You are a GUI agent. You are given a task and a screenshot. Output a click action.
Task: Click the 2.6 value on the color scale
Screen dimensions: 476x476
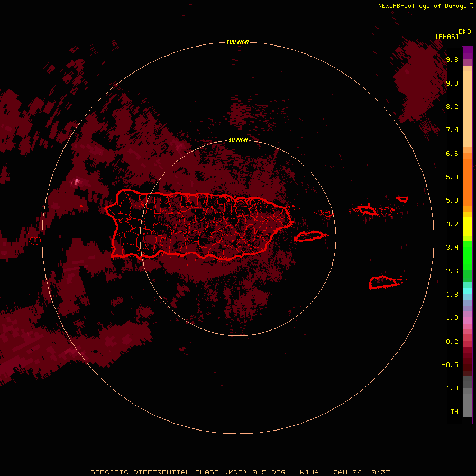tap(452, 271)
